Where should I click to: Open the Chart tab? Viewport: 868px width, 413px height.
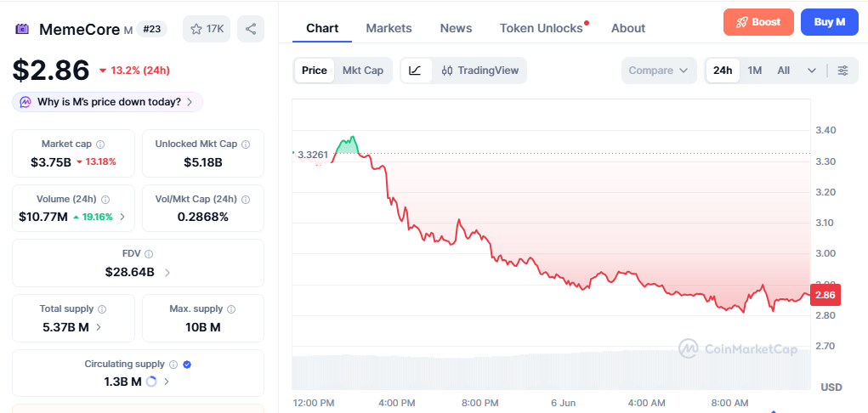pos(322,28)
